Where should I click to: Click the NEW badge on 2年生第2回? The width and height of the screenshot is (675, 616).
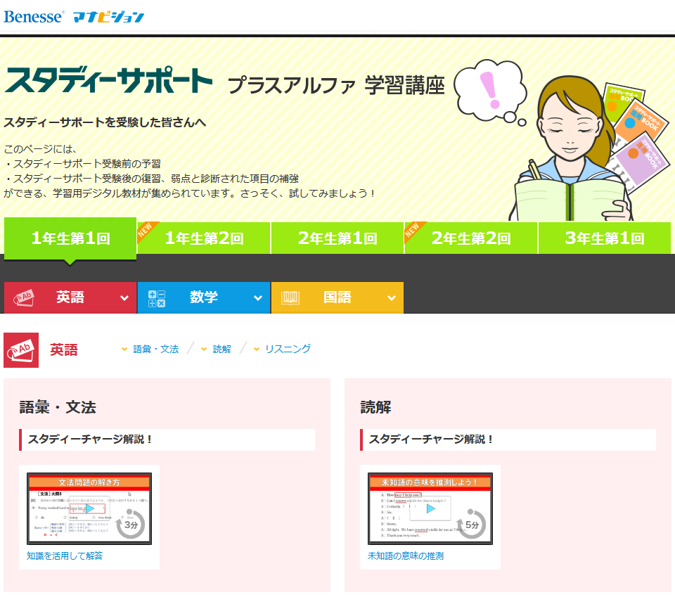tap(413, 230)
